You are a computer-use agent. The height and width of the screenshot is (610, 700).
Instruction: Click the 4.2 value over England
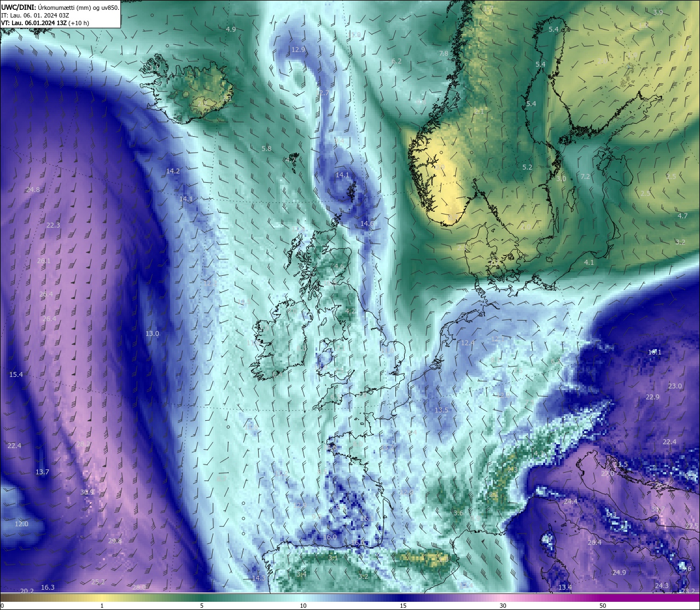tap(350, 311)
